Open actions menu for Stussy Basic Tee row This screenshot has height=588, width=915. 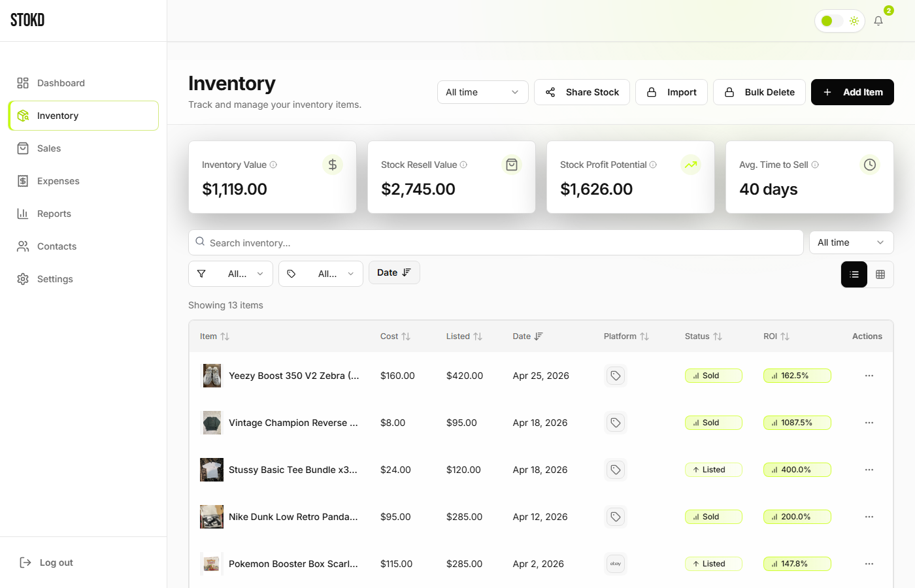pyautogui.click(x=869, y=470)
